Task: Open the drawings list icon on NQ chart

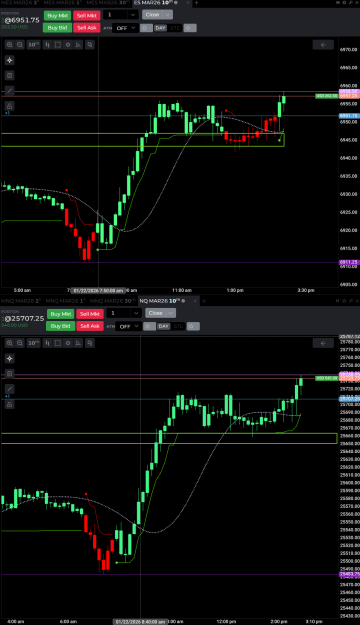Action: tap(10, 373)
